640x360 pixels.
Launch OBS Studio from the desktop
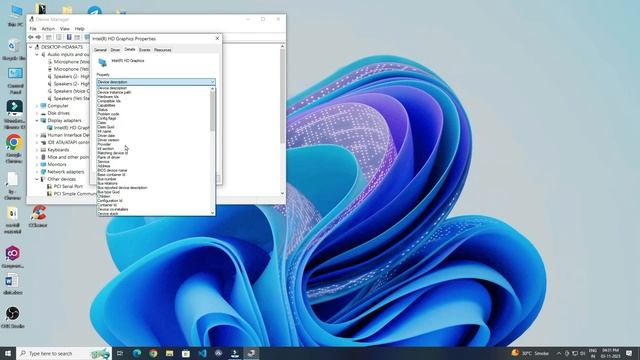13,317
